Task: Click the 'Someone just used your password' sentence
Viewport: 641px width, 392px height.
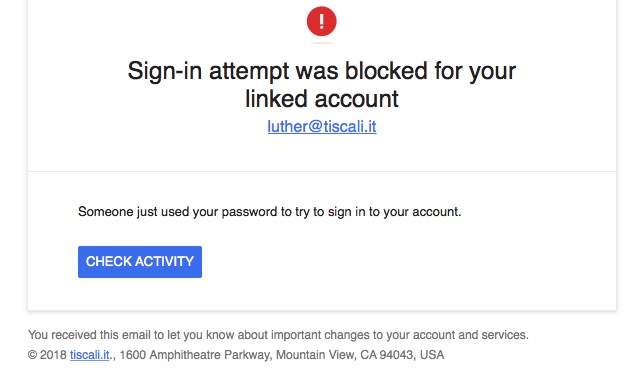Action: 269,212
